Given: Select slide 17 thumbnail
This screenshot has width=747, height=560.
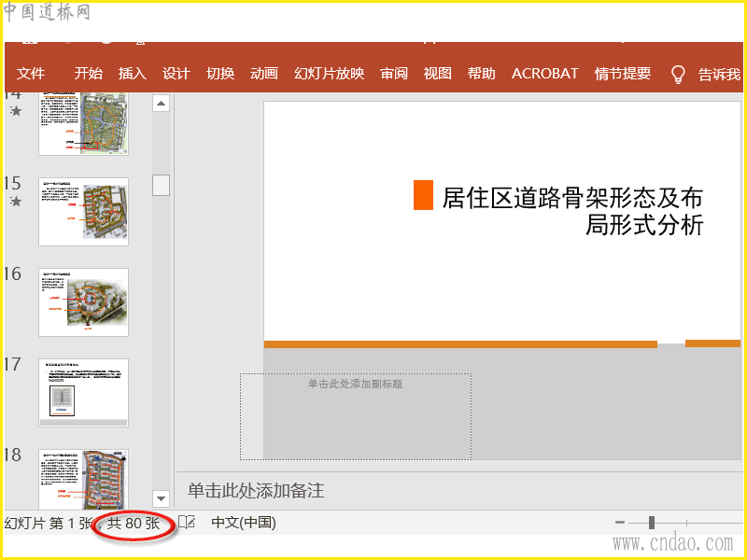Looking at the screenshot, I should tap(83, 393).
